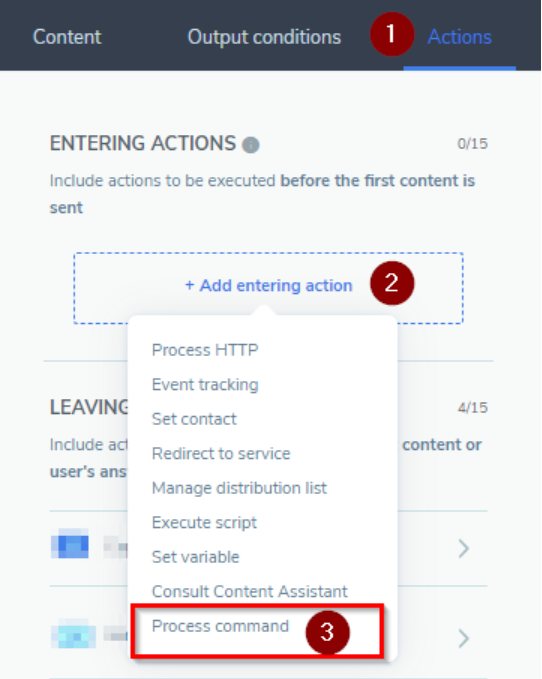Switch to the Content tab
The height and width of the screenshot is (679, 542).
[x=67, y=37]
